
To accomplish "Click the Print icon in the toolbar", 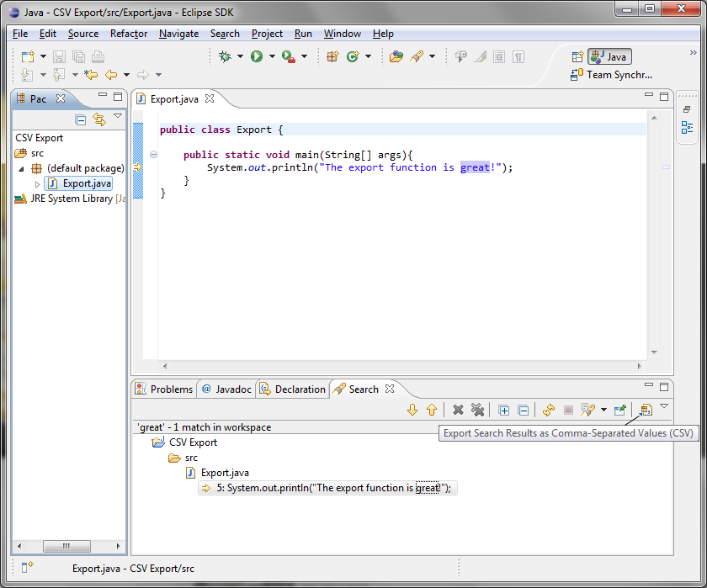I will (98, 56).
